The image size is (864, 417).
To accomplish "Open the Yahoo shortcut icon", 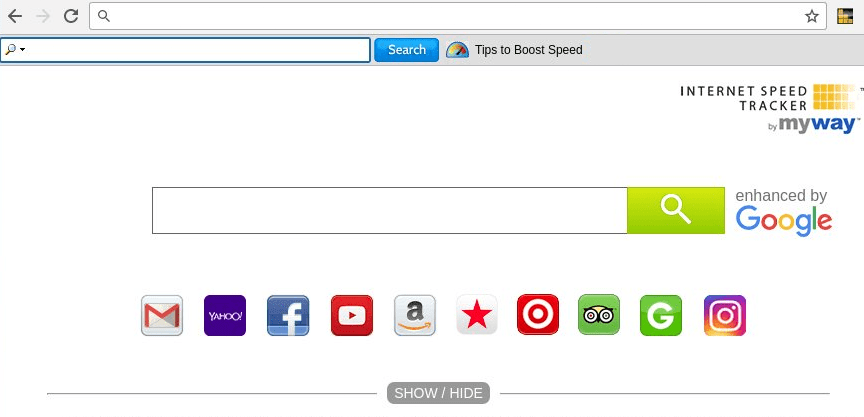I will (225, 315).
